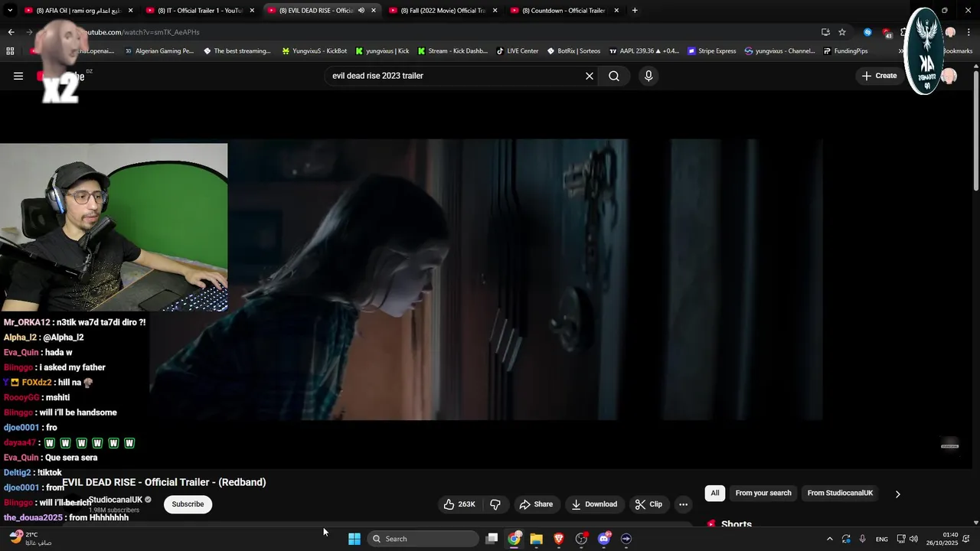Open 'AAPL 239.36' TradingView bookmark

click(x=644, y=51)
